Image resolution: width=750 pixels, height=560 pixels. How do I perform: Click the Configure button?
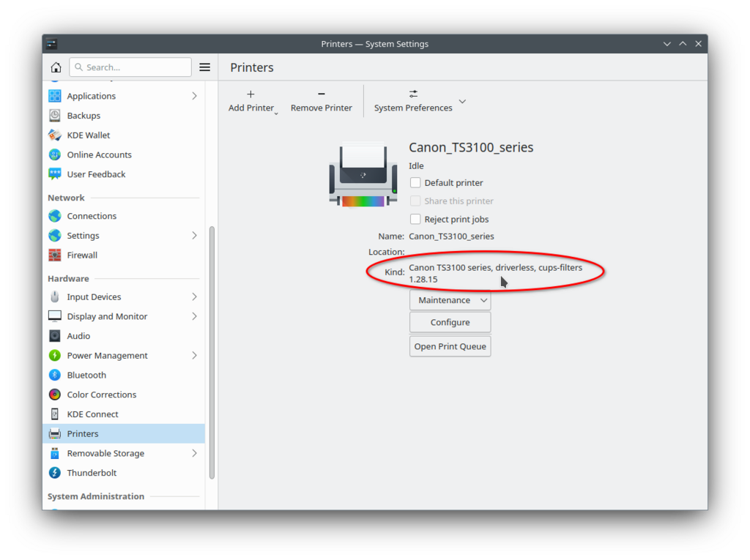point(450,323)
